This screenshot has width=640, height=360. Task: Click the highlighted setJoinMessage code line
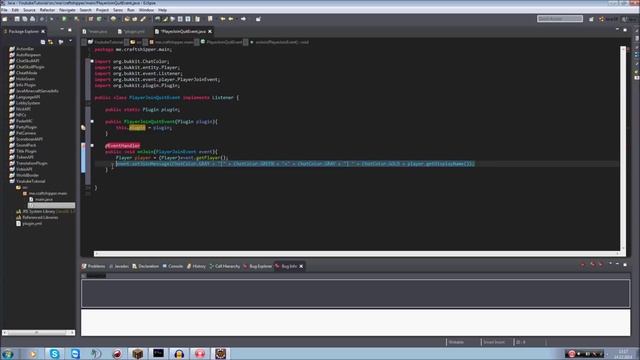[295, 164]
